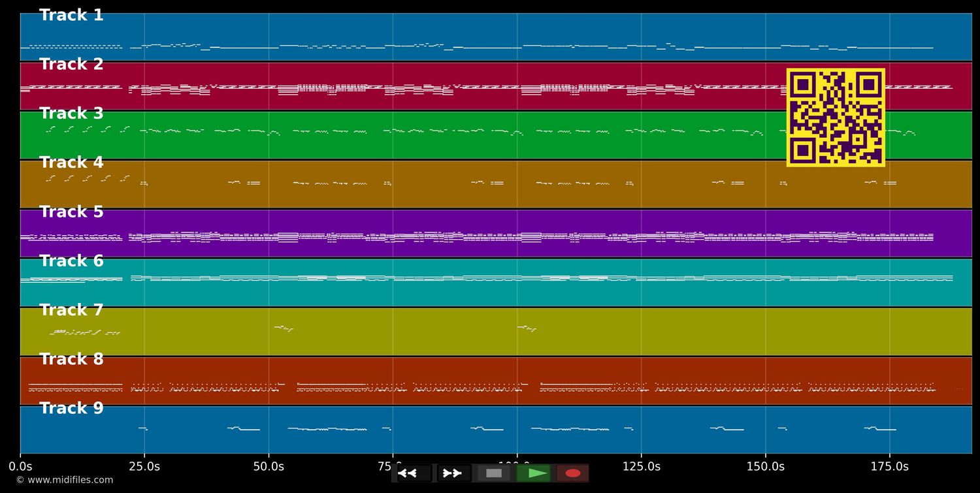The height and width of the screenshot is (493, 980).
Task: Click the Fast Forward control
Action: pyautogui.click(x=453, y=473)
